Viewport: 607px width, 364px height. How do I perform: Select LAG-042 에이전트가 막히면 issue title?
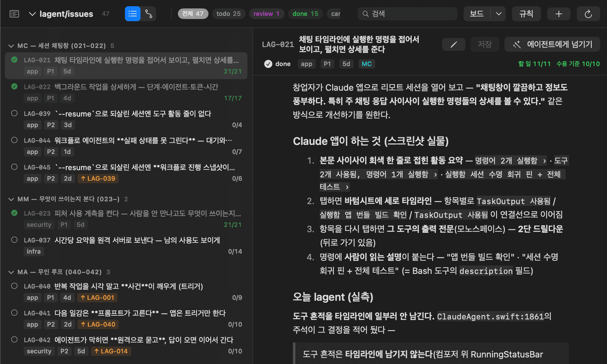[x=144, y=340]
